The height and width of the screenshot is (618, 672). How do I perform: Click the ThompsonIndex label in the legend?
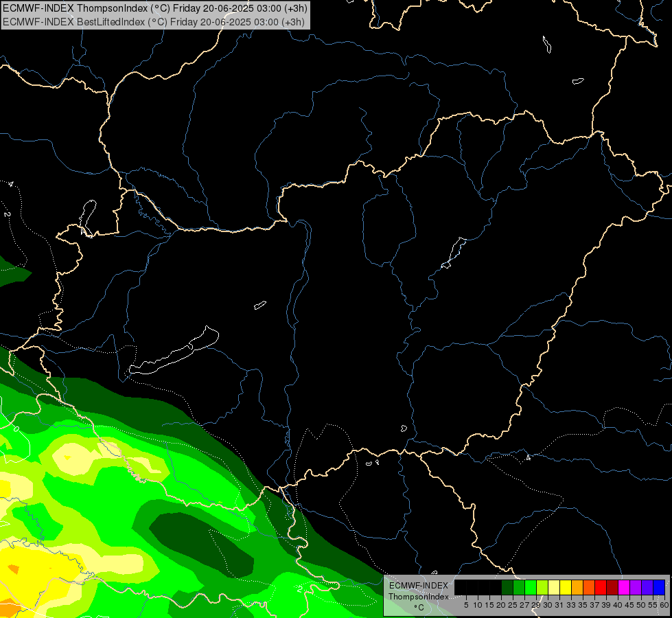click(418, 597)
